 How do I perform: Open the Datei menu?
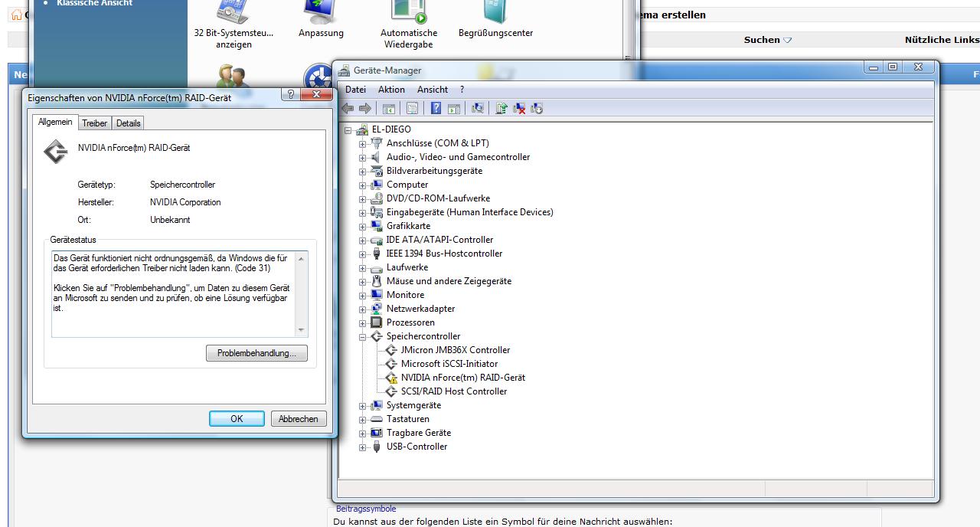[355, 90]
